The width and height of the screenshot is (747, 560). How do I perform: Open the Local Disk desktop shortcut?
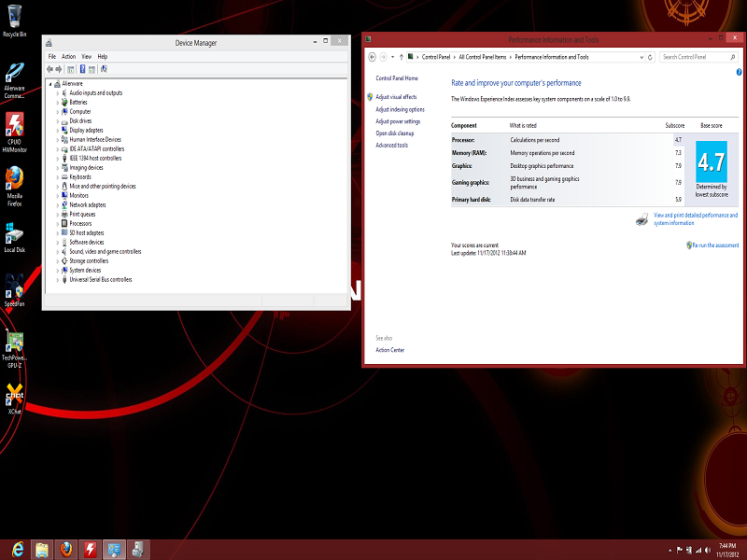click(14, 238)
